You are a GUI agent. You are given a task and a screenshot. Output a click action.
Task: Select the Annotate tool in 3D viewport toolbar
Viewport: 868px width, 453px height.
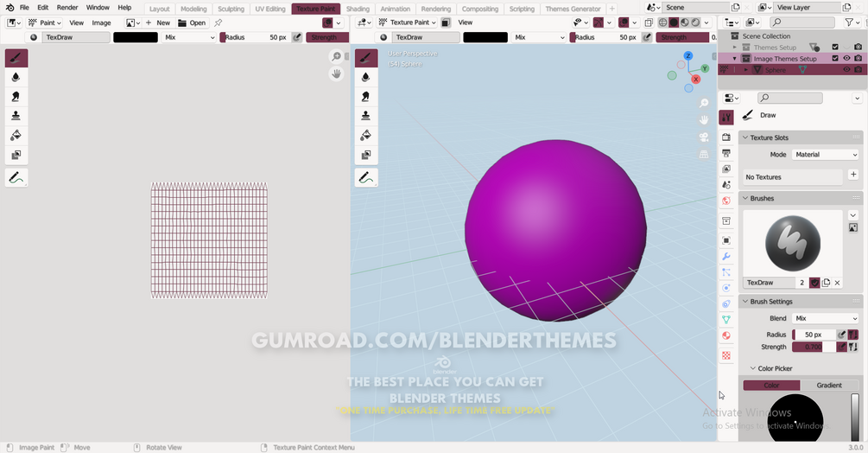(366, 178)
